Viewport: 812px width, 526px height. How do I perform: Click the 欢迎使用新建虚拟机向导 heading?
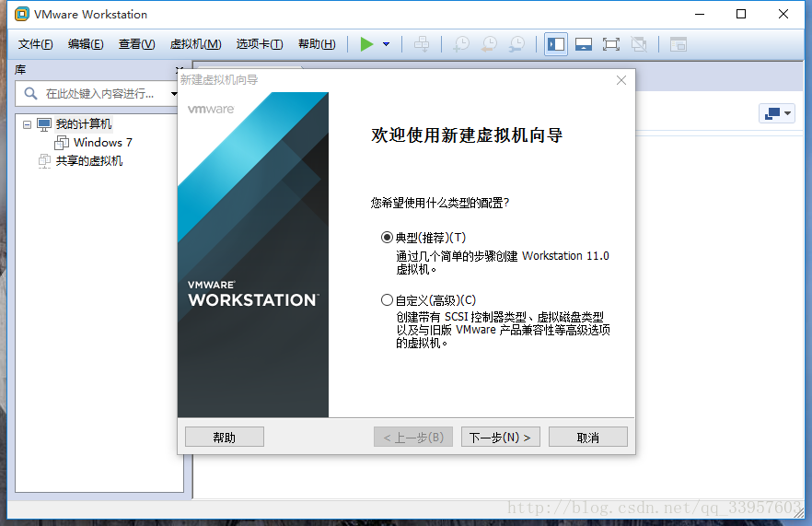(x=467, y=135)
